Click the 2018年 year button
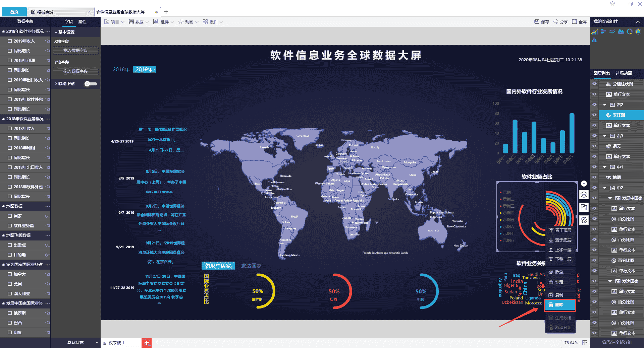Screen dimensions: 644x348 (121, 69)
